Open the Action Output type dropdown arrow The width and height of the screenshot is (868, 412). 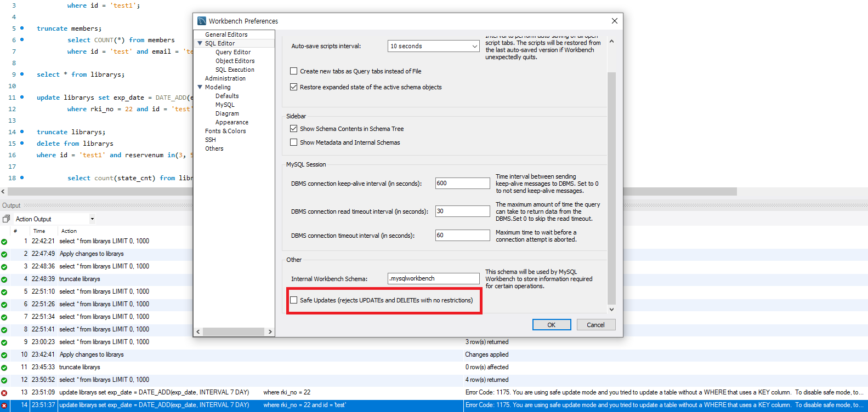[x=92, y=219]
